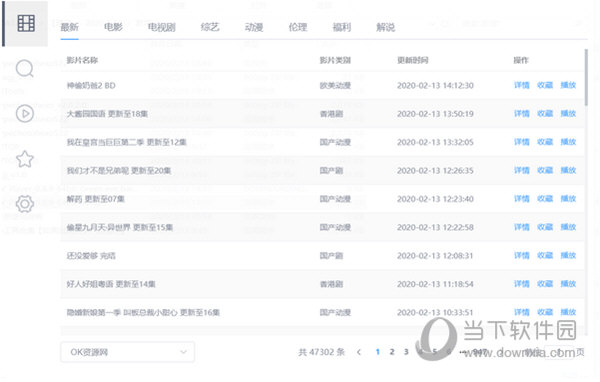Click the 更新时间 column header

pos(413,60)
